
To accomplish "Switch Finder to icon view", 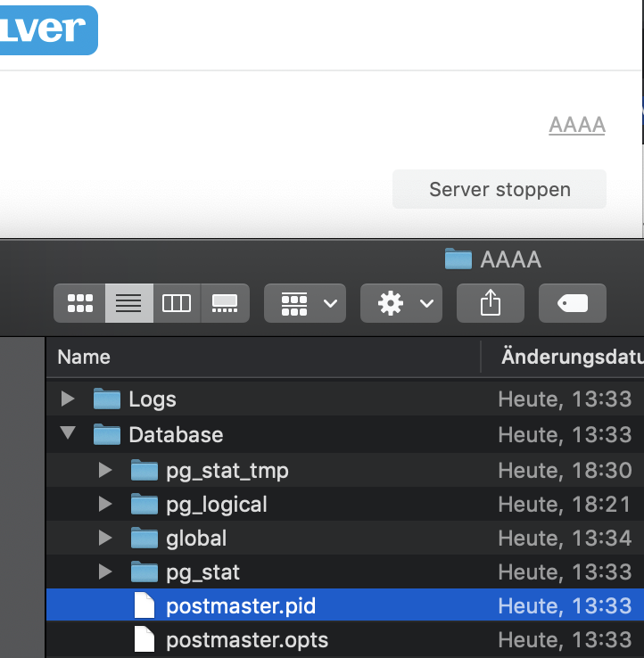I will point(80,303).
